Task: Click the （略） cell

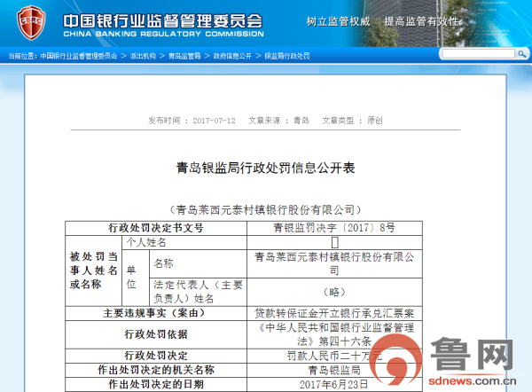Action: (x=334, y=292)
